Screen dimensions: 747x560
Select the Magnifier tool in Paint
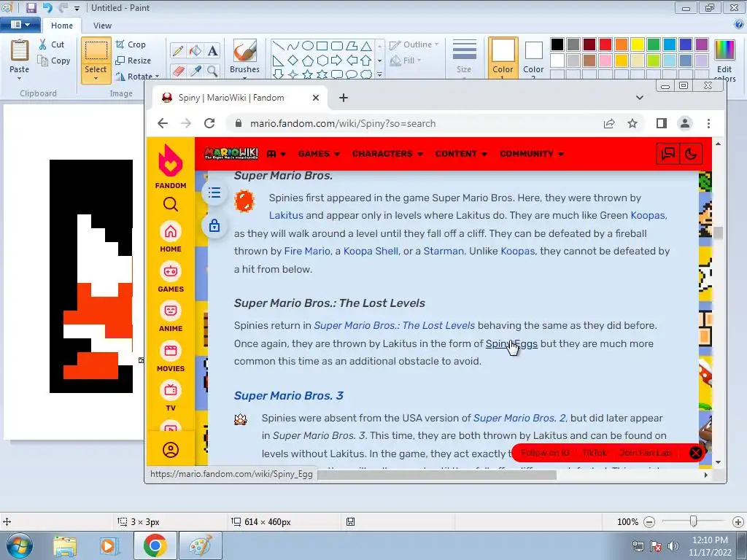[212, 71]
